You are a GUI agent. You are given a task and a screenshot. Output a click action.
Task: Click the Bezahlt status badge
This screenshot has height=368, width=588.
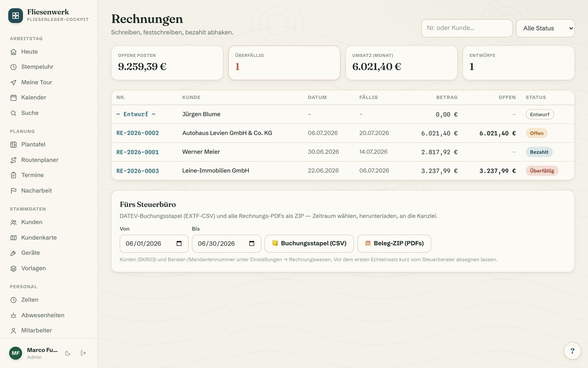[539, 152]
